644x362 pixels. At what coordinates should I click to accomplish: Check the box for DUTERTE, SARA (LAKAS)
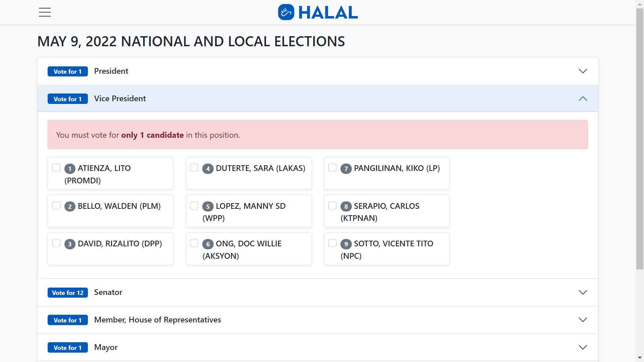[x=194, y=168]
